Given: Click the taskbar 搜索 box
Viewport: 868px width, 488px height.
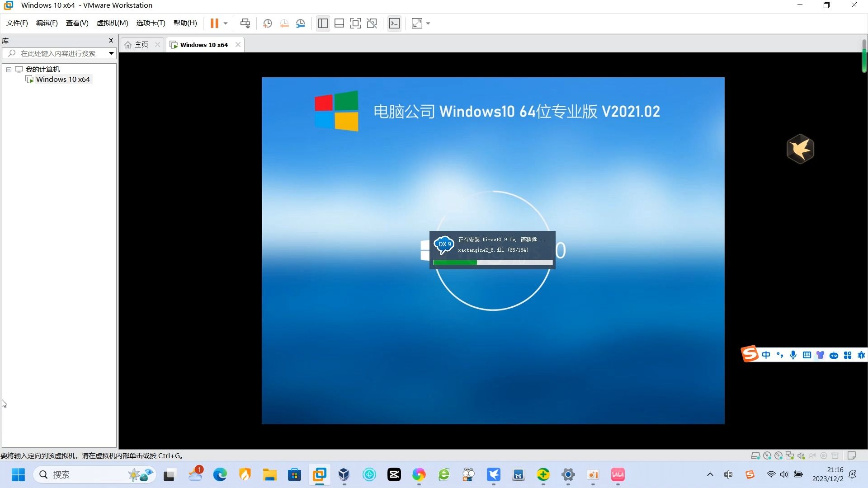Looking at the screenshot, I should tap(94, 474).
